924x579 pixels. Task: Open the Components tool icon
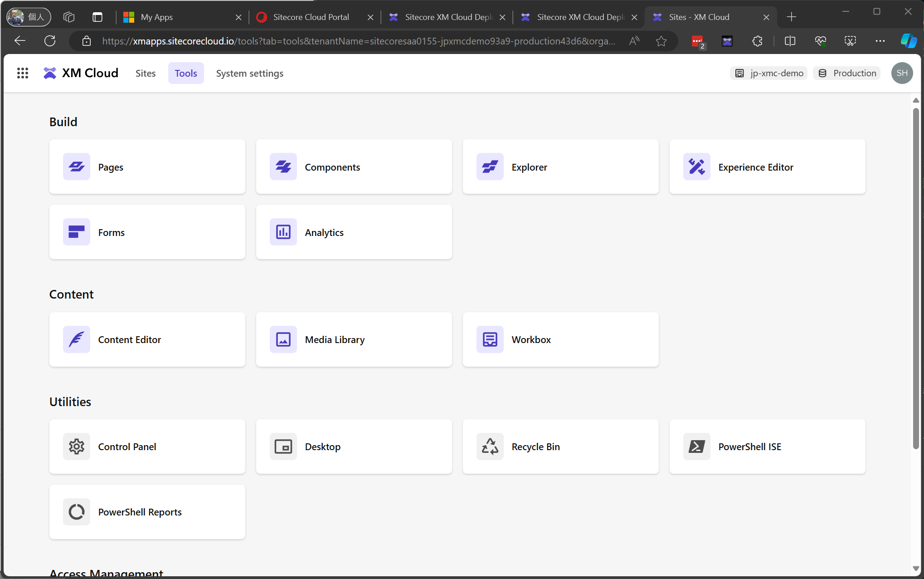pyautogui.click(x=283, y=167)
